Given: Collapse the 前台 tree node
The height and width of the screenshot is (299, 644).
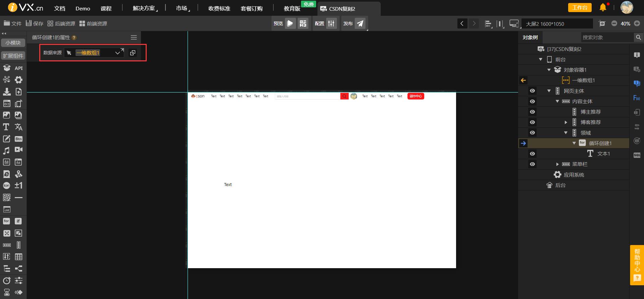Looking at the screenshot, I should [x=541, y=59].
